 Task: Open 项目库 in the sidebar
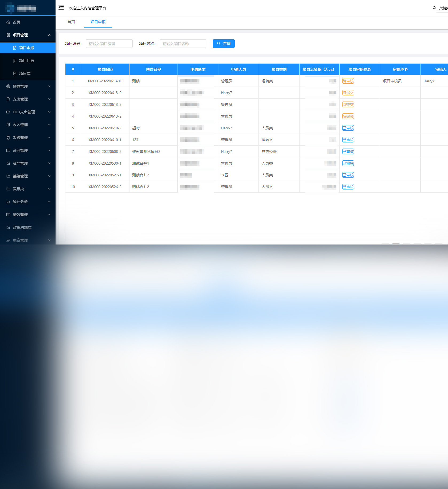point(25,73)
